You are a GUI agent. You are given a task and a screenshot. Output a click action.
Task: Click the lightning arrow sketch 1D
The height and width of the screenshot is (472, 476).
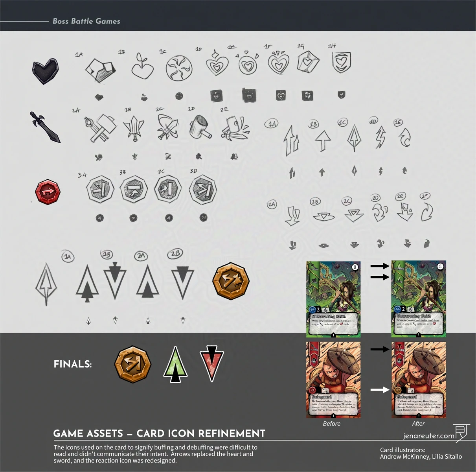click(x=380, y=137)
